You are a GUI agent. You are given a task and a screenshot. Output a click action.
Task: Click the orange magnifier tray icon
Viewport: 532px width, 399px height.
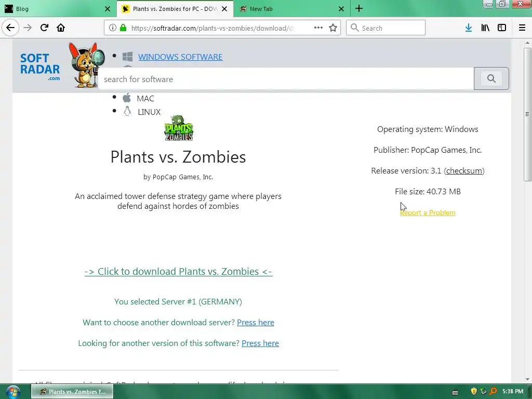(494, 391)
